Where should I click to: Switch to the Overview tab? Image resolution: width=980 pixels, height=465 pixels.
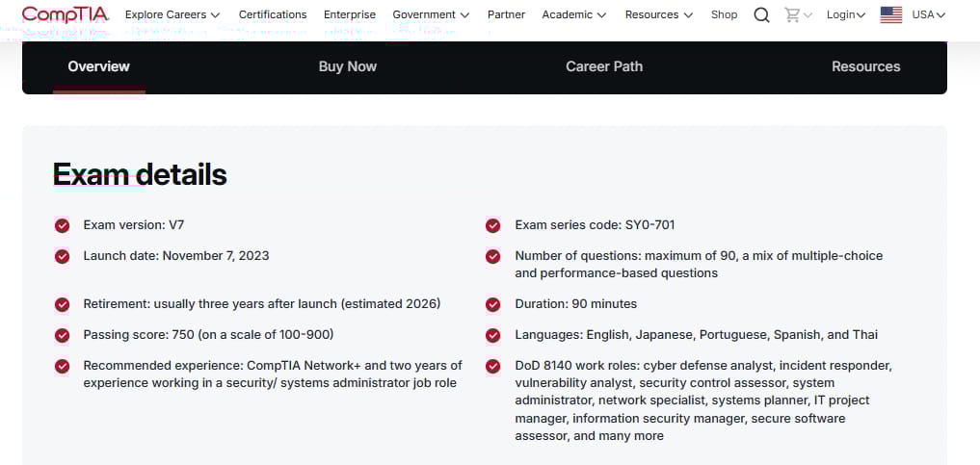coord(98,66)
